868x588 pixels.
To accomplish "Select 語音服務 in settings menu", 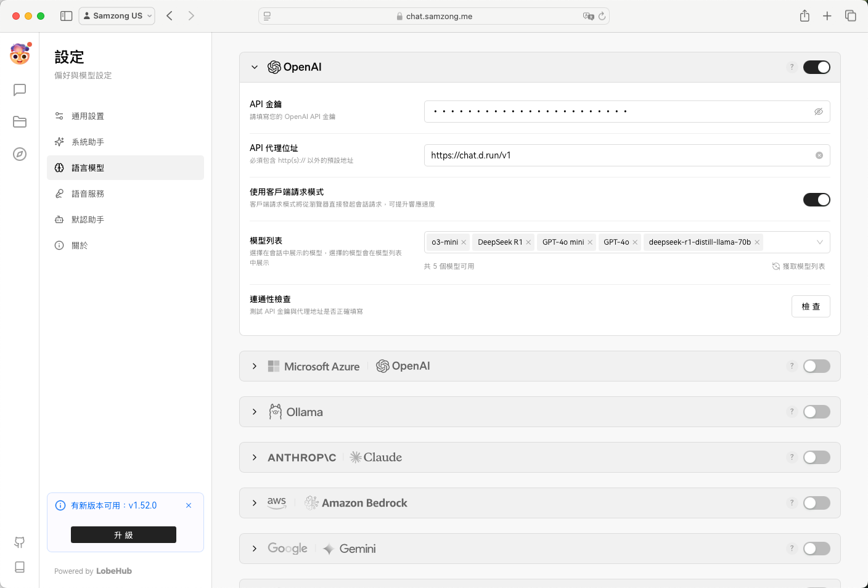I will (88, 194).
